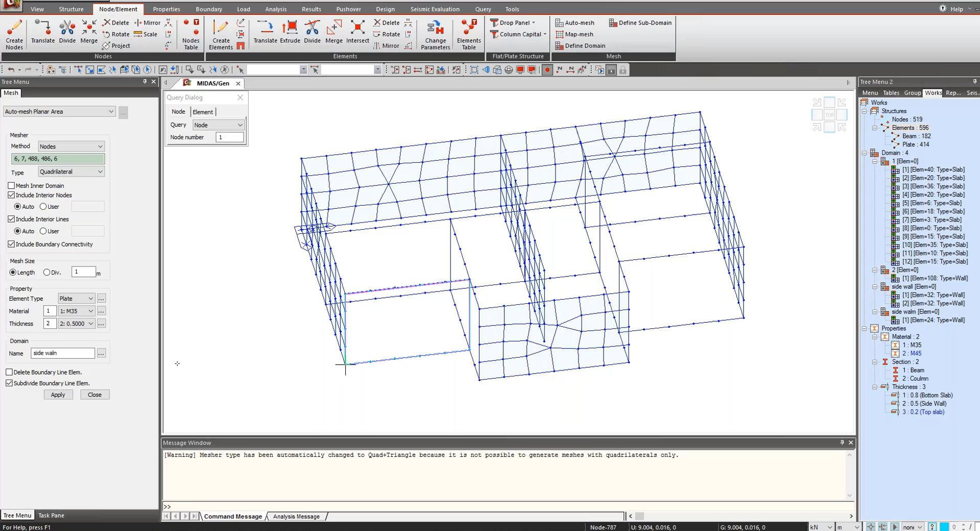Open the elements Divide tool
The width and height of the screenshot is (980, 531).
(312, 32)
